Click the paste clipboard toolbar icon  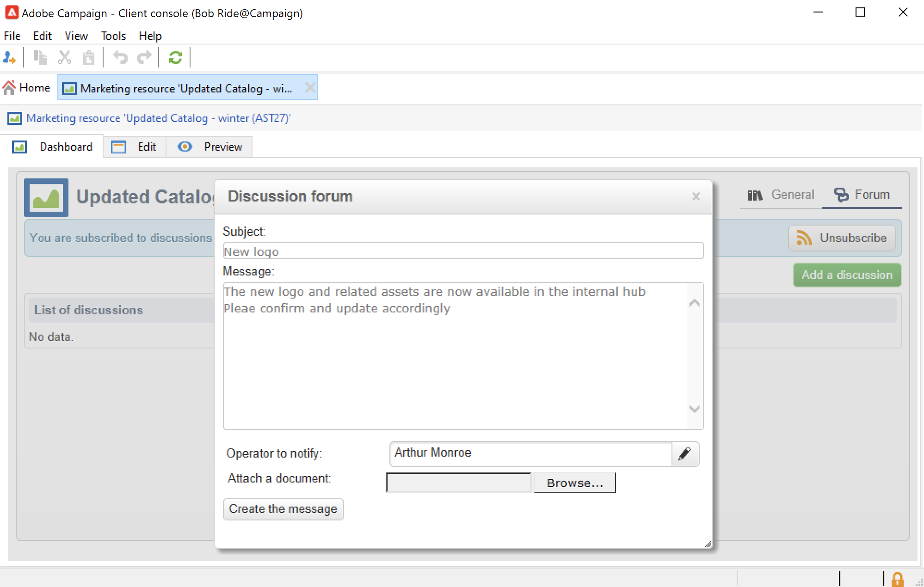click(88, 57)
